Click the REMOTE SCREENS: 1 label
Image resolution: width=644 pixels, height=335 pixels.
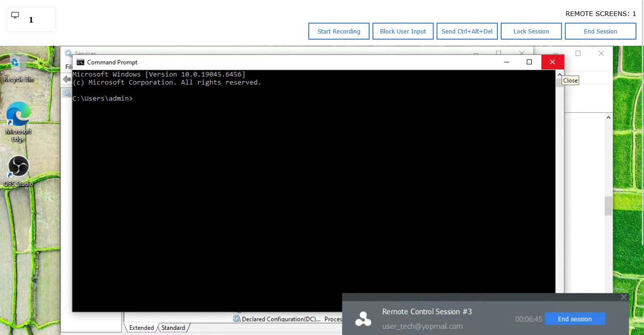click(x=601, y=14)
